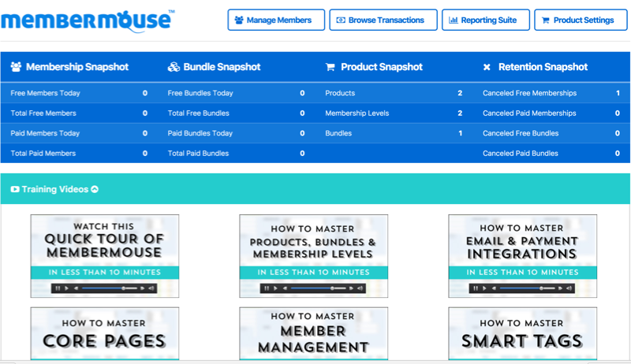The image size is (631, 364).
Task: Click the Membership Levels row label
Action: (x=357, y=113)
